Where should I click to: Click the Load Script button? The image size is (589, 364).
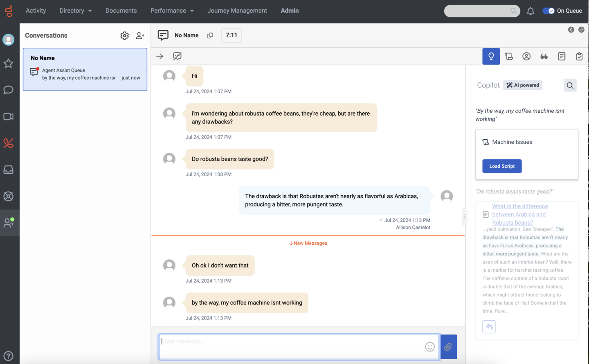502,166
